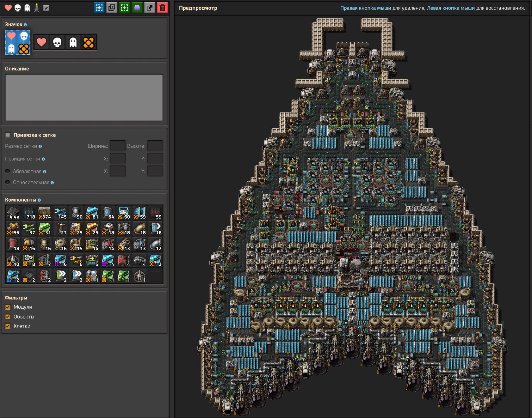Click the Абсолютная row X field

118,171
